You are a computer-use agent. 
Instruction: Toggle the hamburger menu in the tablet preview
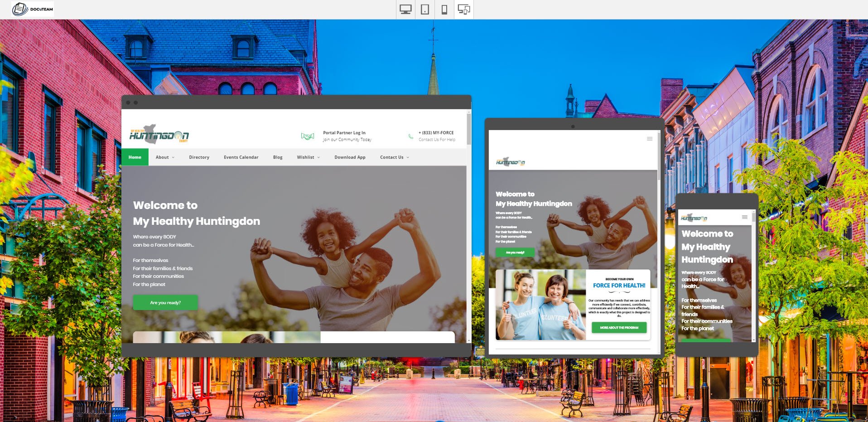point(650,139)
